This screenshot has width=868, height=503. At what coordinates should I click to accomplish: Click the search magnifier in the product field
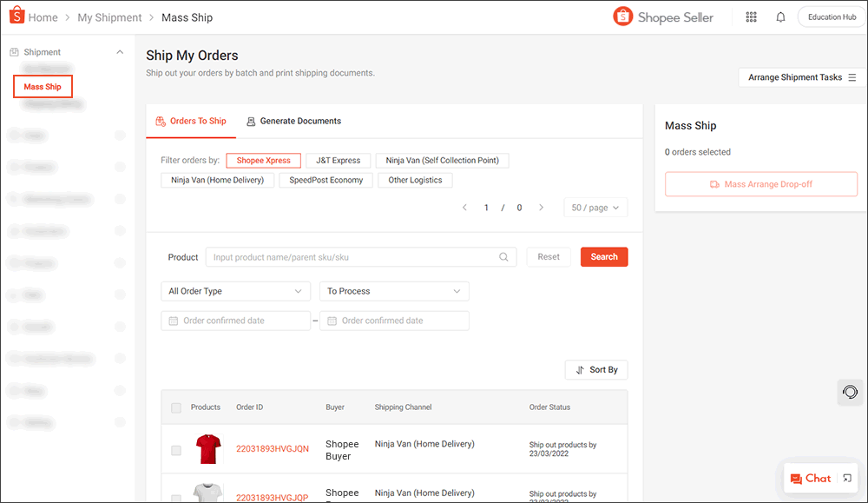coord(503,256)
